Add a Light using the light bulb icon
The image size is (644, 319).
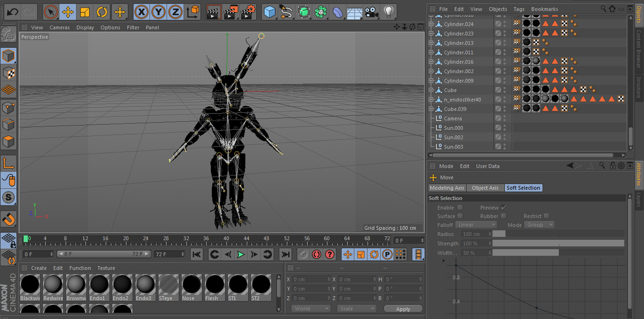click(x=388, y=12)
